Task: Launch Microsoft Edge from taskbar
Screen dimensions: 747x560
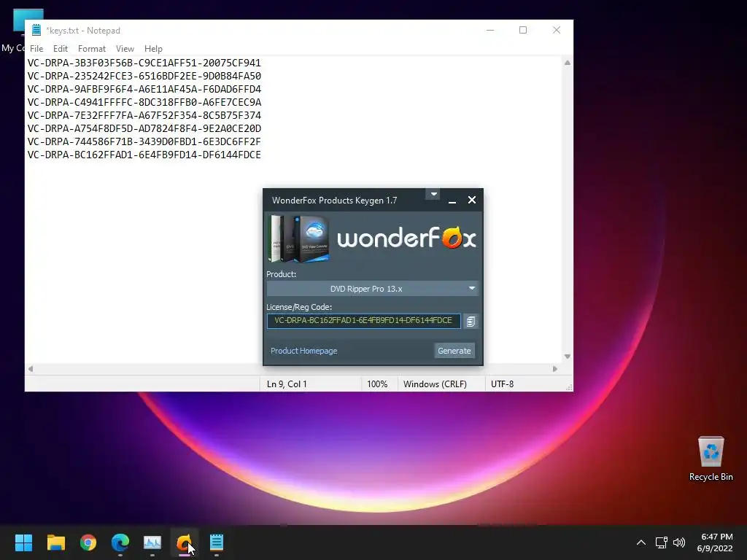Action: click(120, 542)
